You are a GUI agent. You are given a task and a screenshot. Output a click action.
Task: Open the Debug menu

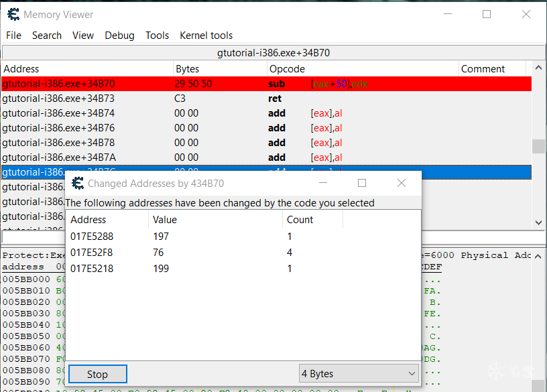119,36
